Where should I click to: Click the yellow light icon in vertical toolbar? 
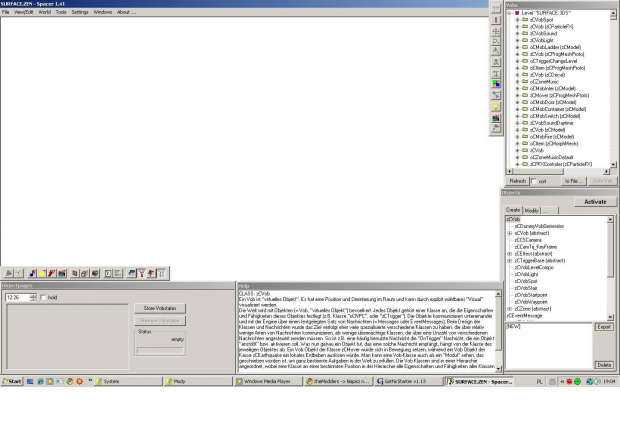[x=496, y=107]
